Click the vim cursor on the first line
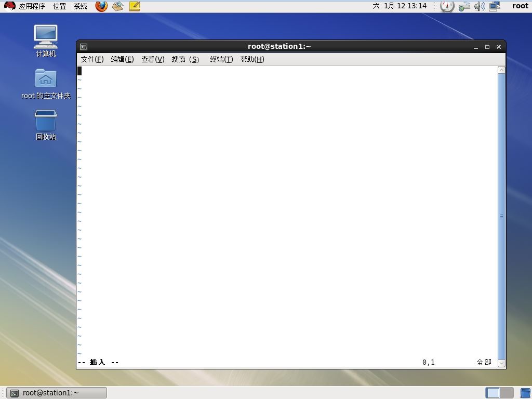 79,71
